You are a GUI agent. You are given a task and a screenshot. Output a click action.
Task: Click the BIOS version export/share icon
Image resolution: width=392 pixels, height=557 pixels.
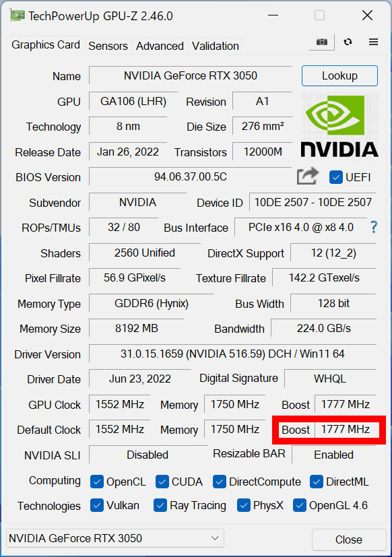click(307, 176)
